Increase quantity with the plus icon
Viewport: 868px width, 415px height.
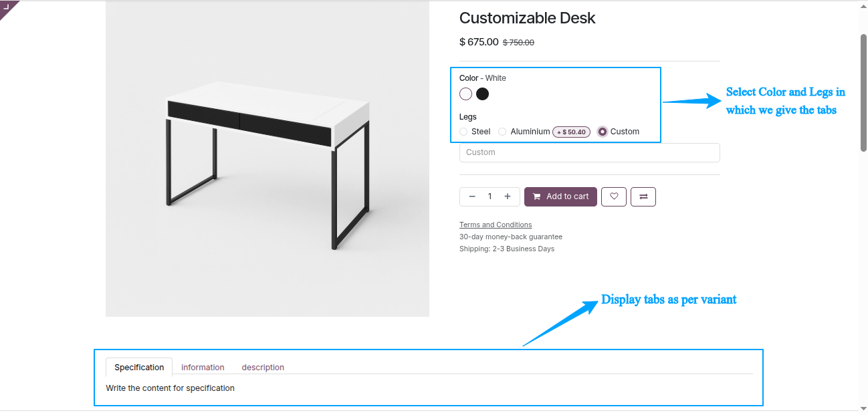pyautogui.click(x=508, y=196)
